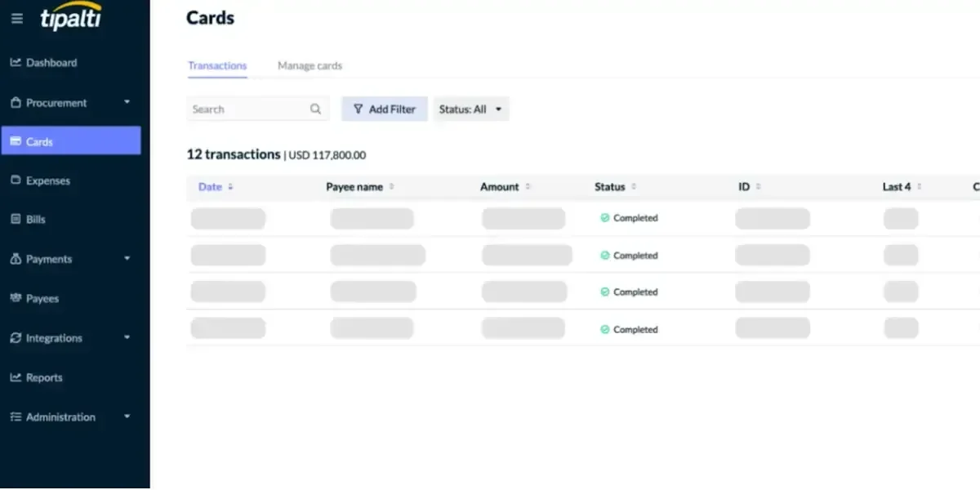Image resolution: width=980 pixels, height=490 pixels.
Task: Click inside the Search input field
Action: pos(245,108)
